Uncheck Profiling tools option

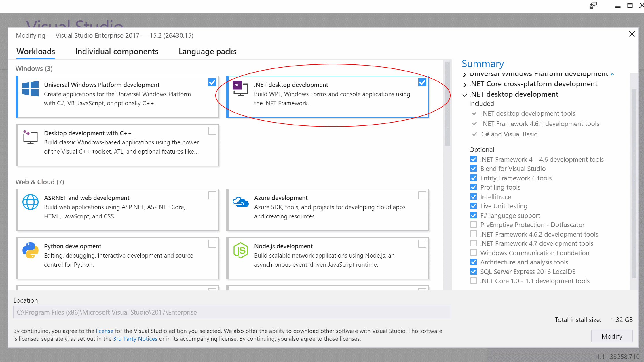tap(473, 187)
